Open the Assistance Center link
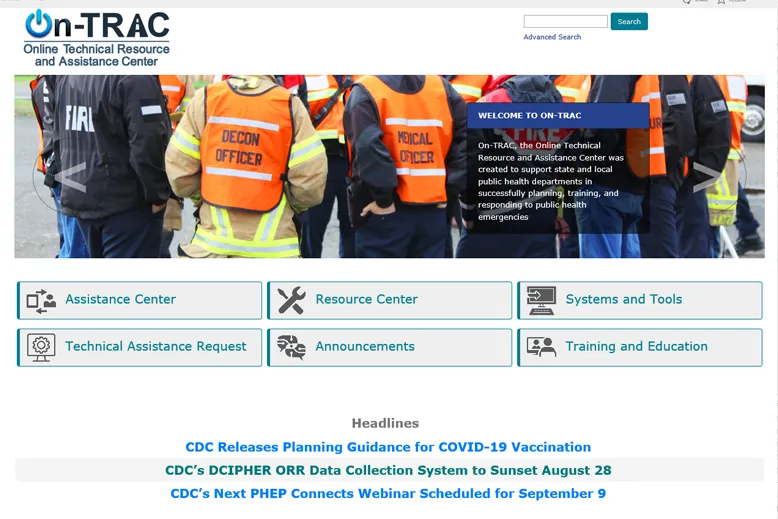Image resolution: width=778 pixels, height=519 pixels. click(121, 299)
